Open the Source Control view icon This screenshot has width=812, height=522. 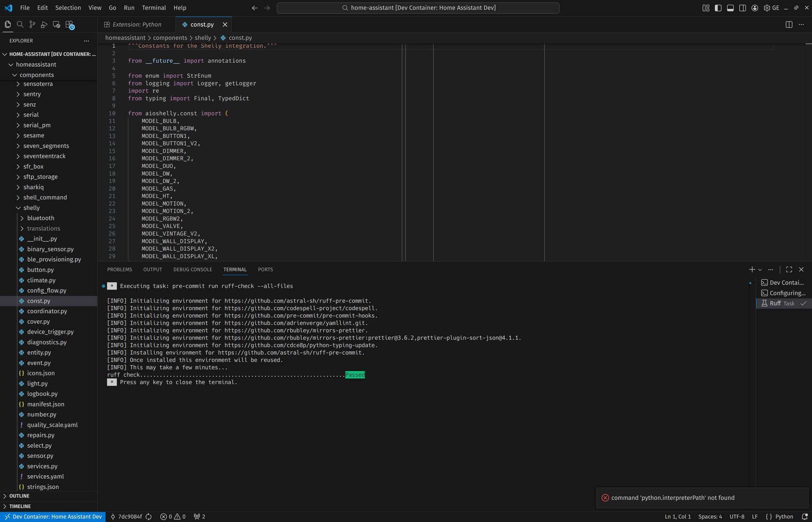coord(32,25)
